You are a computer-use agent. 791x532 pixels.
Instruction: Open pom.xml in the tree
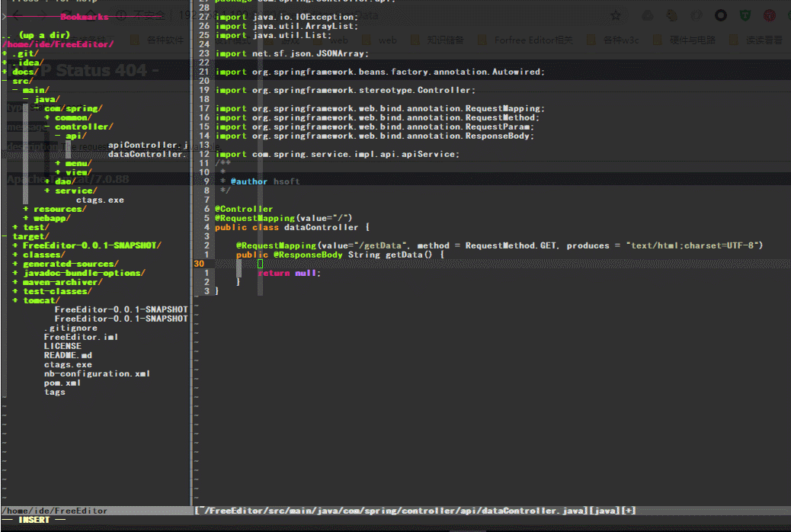coord(62,383)
